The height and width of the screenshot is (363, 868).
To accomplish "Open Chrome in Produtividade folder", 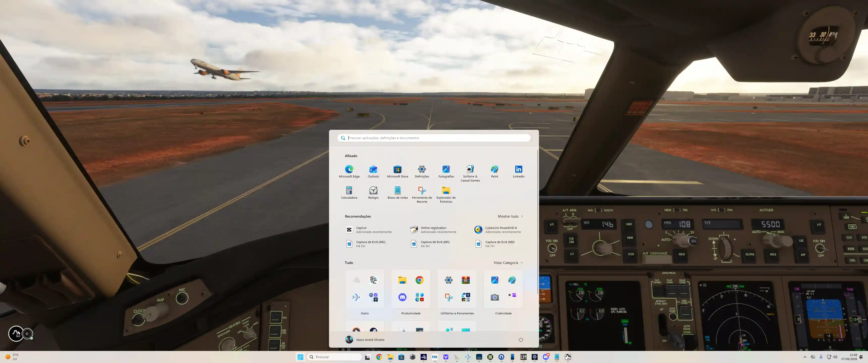I will pos(419,280).
